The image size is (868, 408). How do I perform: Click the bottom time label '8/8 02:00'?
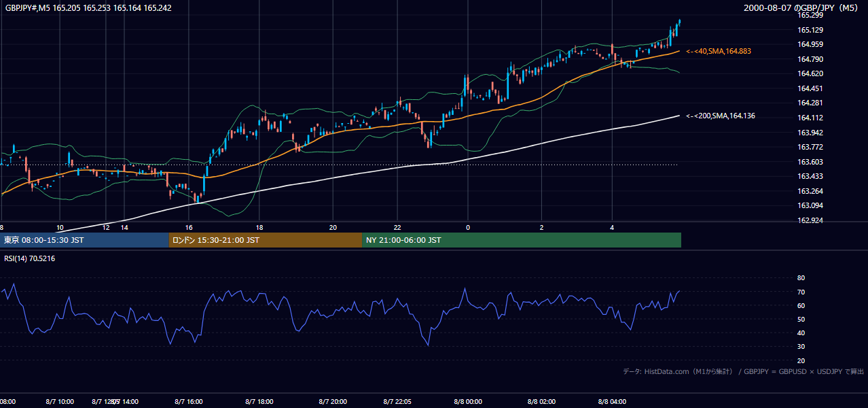coord(541,401)
